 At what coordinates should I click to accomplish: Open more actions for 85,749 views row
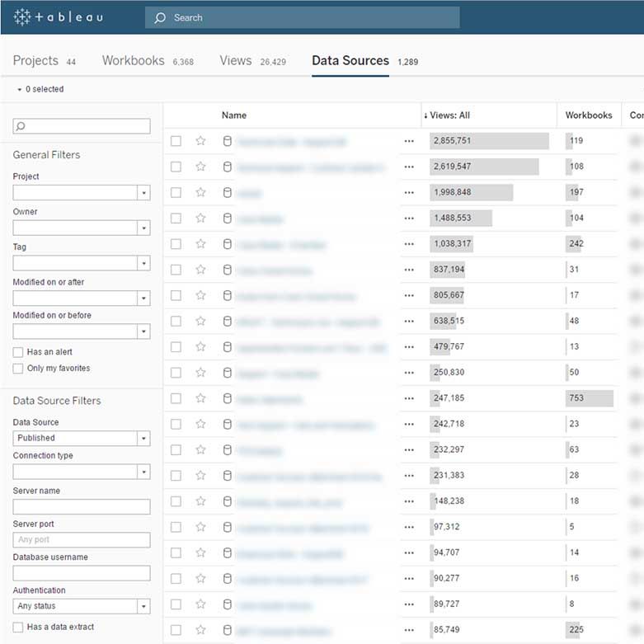(409, 630)
